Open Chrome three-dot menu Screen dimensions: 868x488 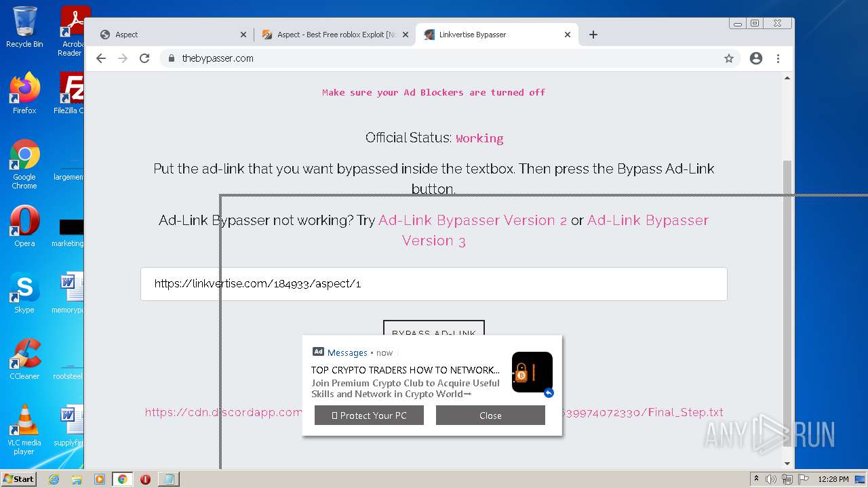click(x=778, y=58)
